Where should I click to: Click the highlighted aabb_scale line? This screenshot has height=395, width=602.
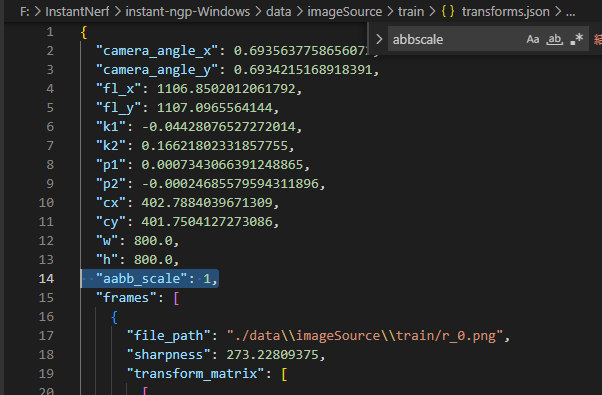click(157, 278)
